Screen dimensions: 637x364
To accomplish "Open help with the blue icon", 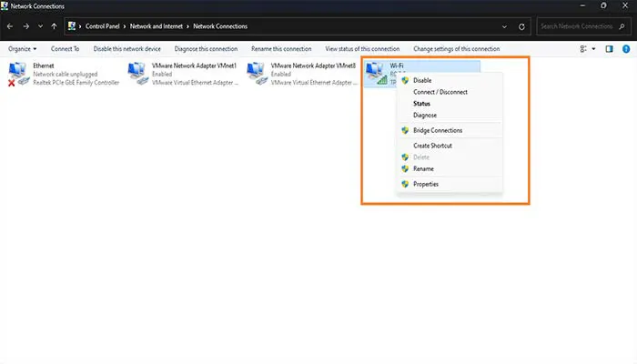I will [626, 49].
